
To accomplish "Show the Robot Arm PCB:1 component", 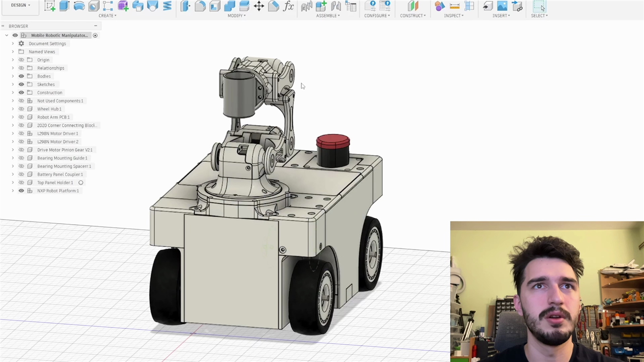I will coord(21,117).
